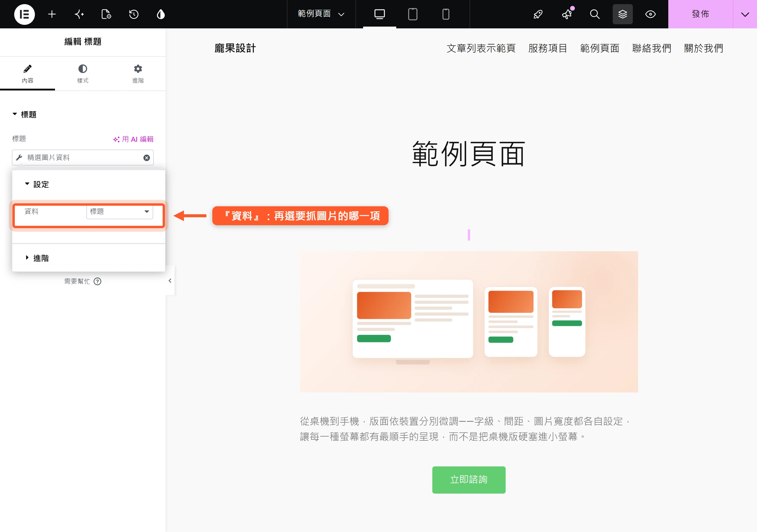This screenshot has height=532, width=757.
Task: Open page settings document icon
Action: [106, 14]
